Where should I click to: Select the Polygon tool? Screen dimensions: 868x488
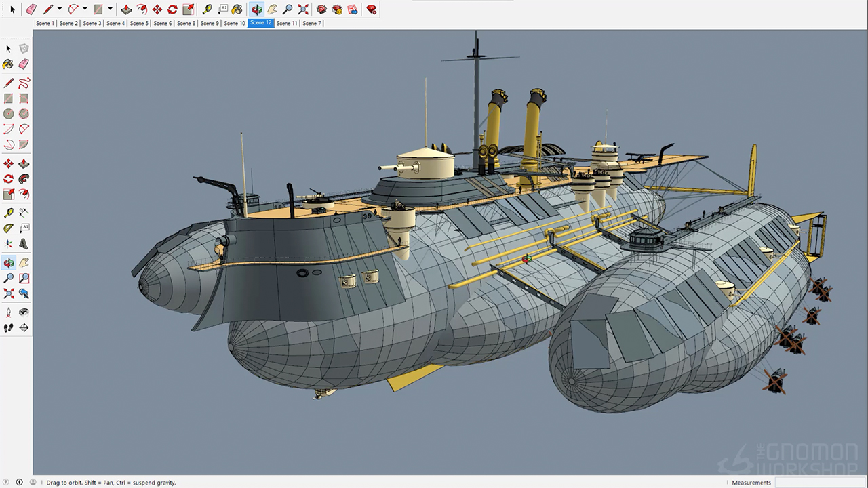24,114
